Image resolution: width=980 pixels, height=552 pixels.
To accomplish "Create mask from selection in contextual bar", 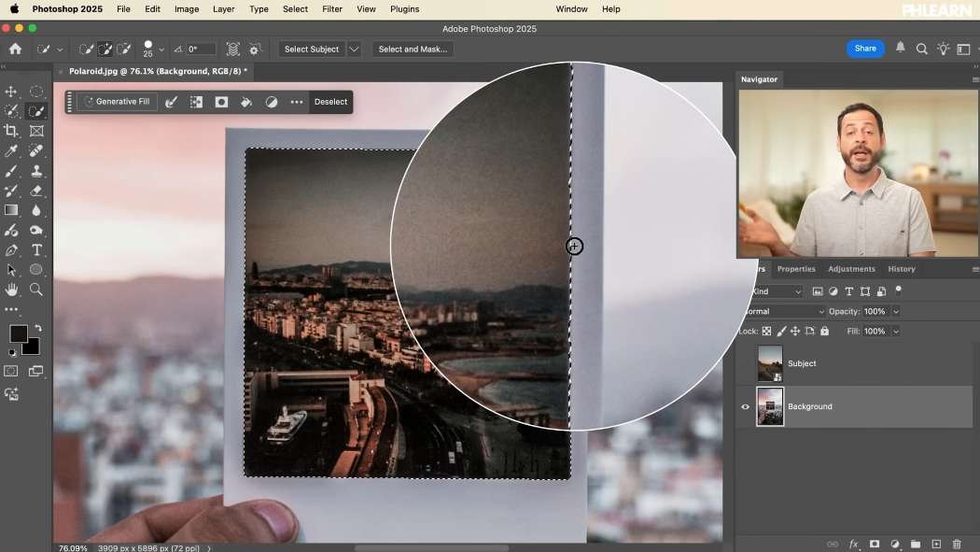I will click(221, 102).
